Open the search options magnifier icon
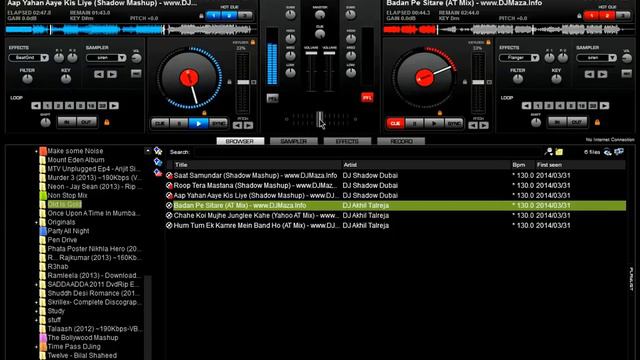Viewport: 640px width, 360px height. coord(548,152)
